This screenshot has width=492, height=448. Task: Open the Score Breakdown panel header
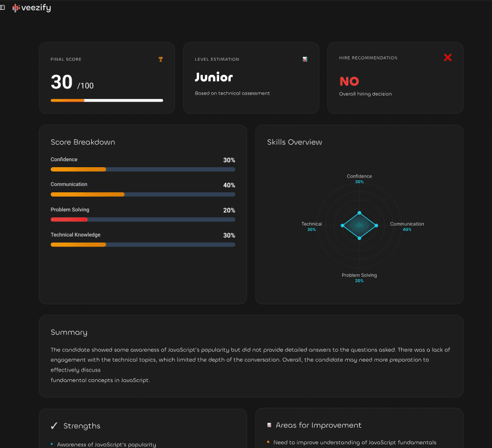(83, 142)
